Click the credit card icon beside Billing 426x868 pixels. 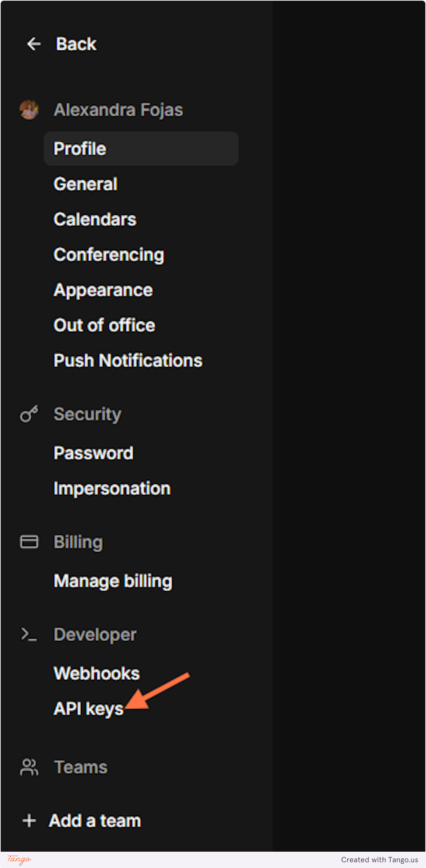pos(28,542)
